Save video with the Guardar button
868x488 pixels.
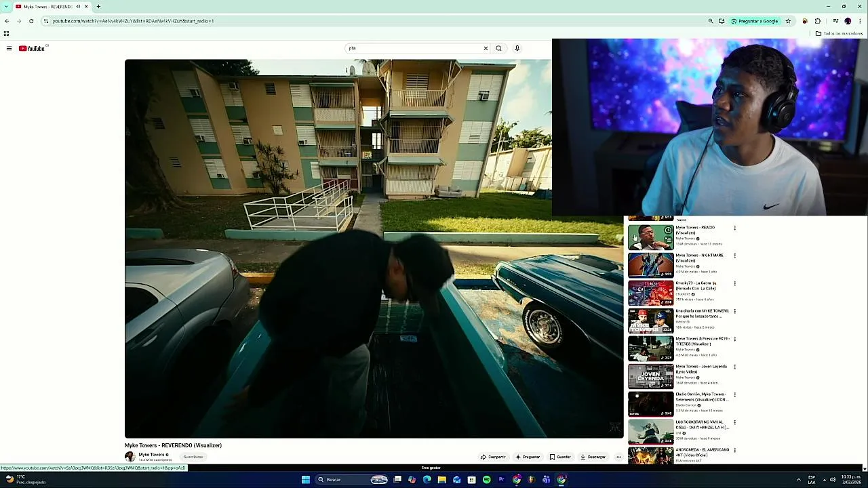[x=560, y=457]
